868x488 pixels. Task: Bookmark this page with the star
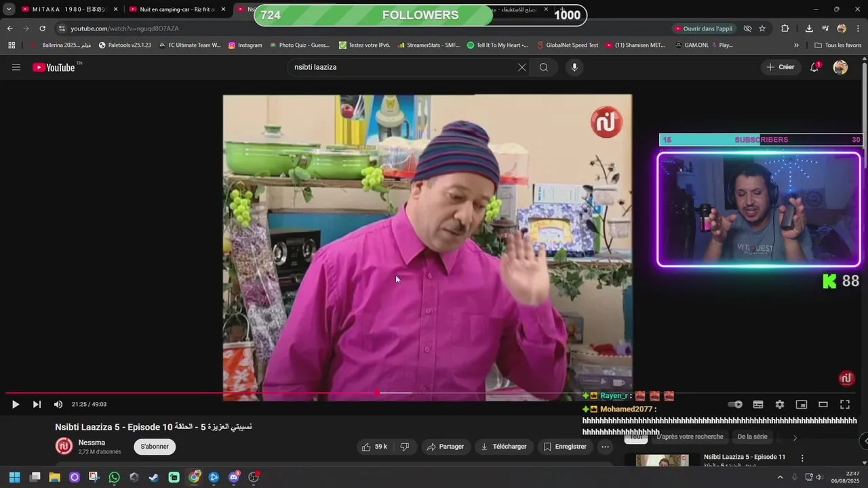coord(762,28)
